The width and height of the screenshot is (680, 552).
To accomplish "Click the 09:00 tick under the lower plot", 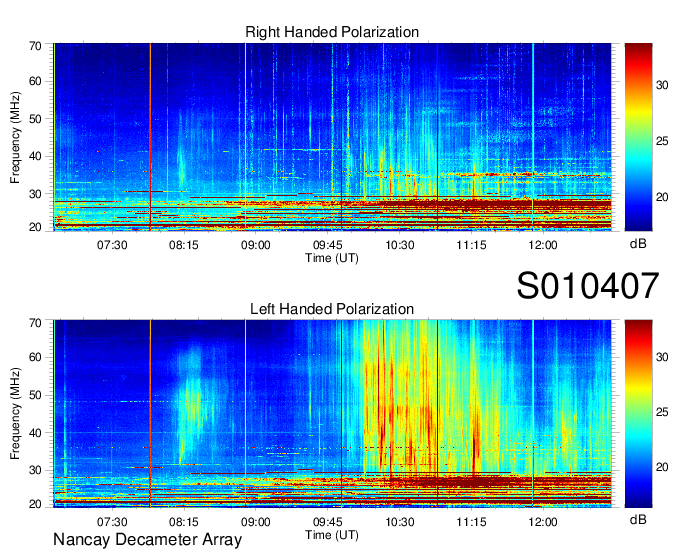I will pos(256,522).
